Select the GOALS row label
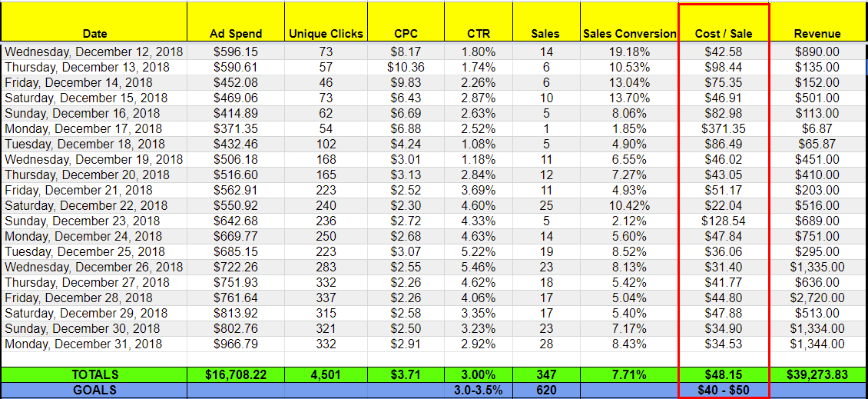The height and width of the screenshot is (399, 868). (94, 390)
